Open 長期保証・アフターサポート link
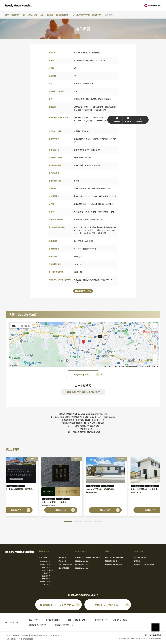The width and height of the screenshot is (166, 644). pos(144,565)
